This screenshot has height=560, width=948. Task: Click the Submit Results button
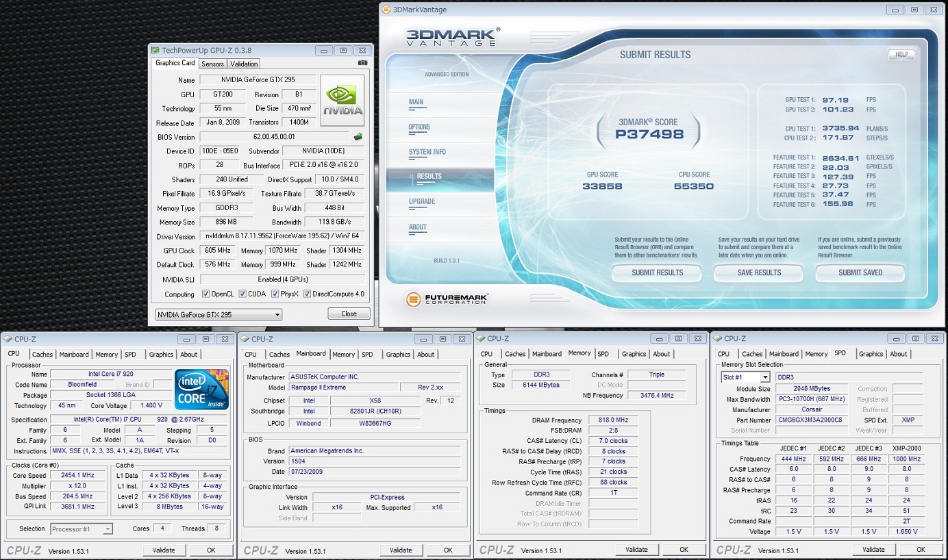pyautogui.click(x=657, y=272)
